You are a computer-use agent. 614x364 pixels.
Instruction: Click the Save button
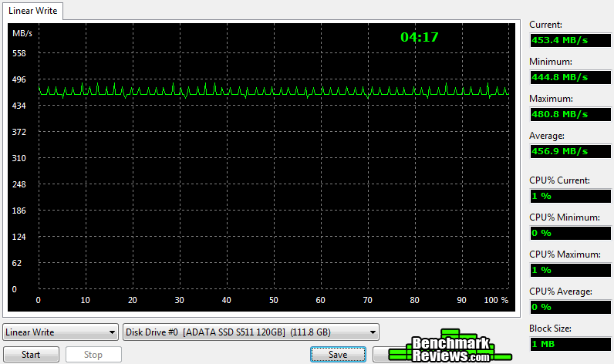click(x=338, y=355)
